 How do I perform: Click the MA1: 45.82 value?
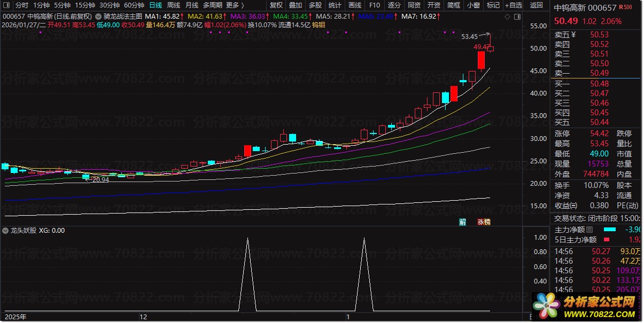click(162, 17)
